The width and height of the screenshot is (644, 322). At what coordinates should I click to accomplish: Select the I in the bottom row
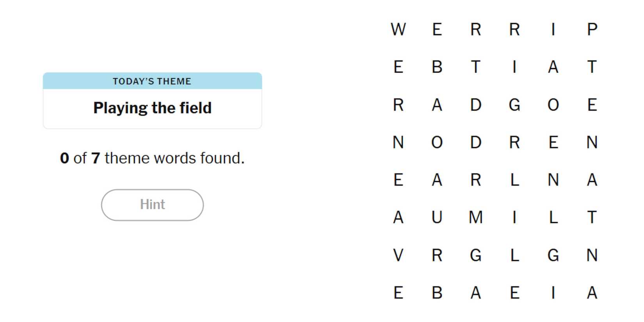[553, 293]
